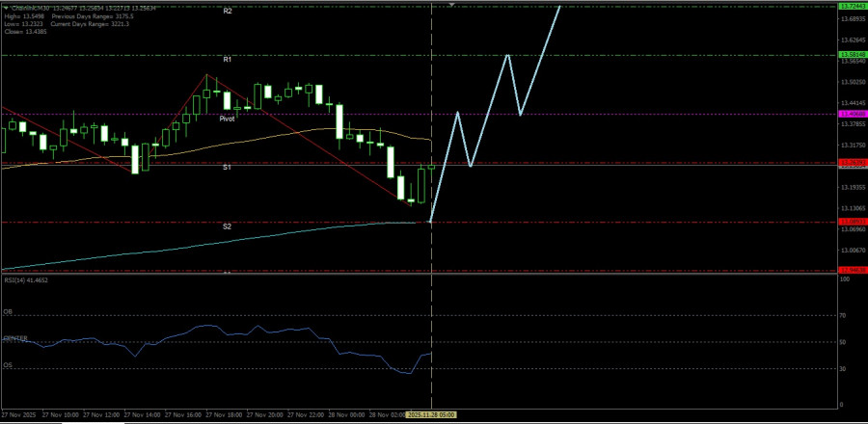Click the OS label in the RSI panel
The width and height of the screenshot is (868, 424).
(x=8, y=365)
